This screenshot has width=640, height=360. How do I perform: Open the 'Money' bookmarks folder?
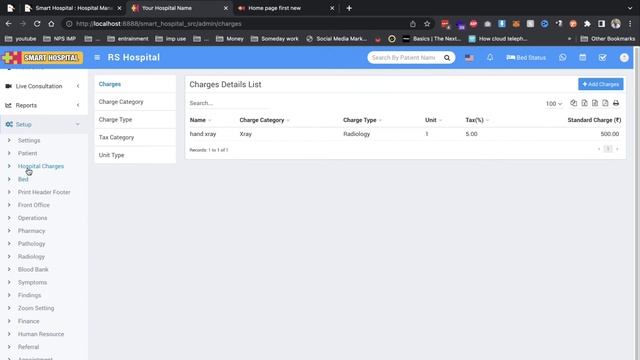[x=230, y=39]
